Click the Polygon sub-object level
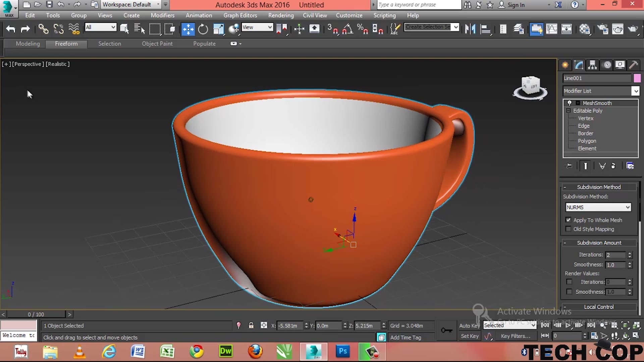 (x=587, y=140)
